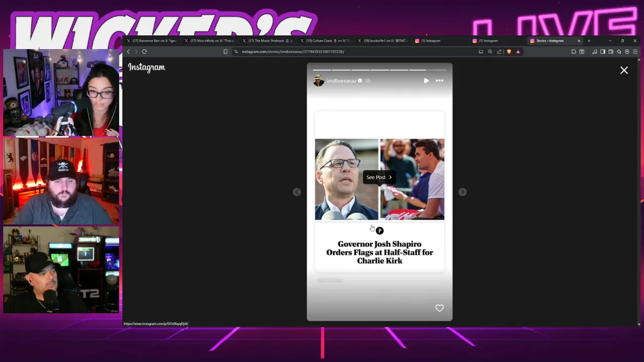The image size is (644, 362).
Task: Open the imdboreanaz username link
Action: tap(341, 81)
